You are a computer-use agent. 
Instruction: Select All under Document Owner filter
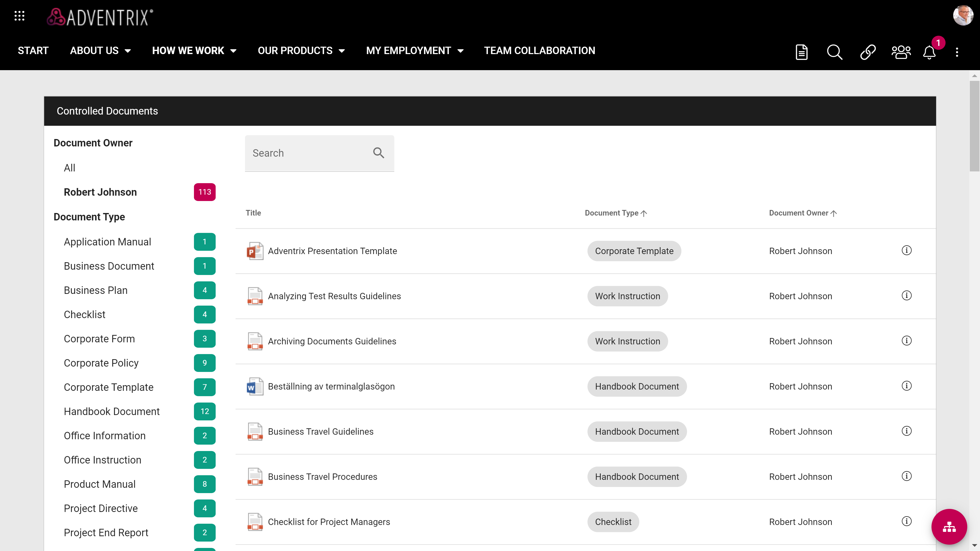click(70, 168)
